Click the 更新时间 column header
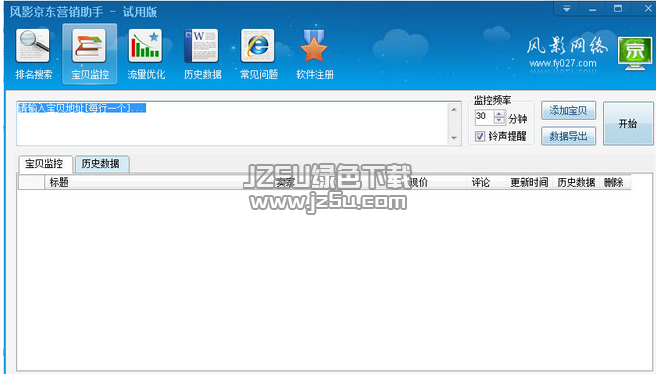The image size is (656, 374). coord(529,182)
